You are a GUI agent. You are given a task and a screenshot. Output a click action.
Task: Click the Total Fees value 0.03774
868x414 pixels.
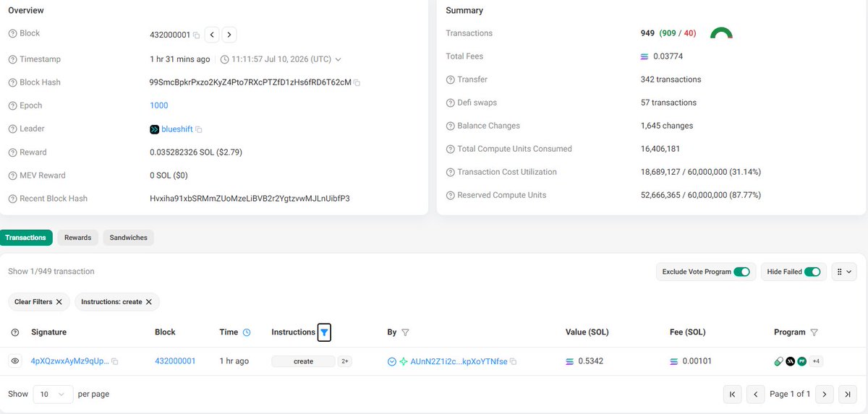pyautogui.click(x=668, y=56)
